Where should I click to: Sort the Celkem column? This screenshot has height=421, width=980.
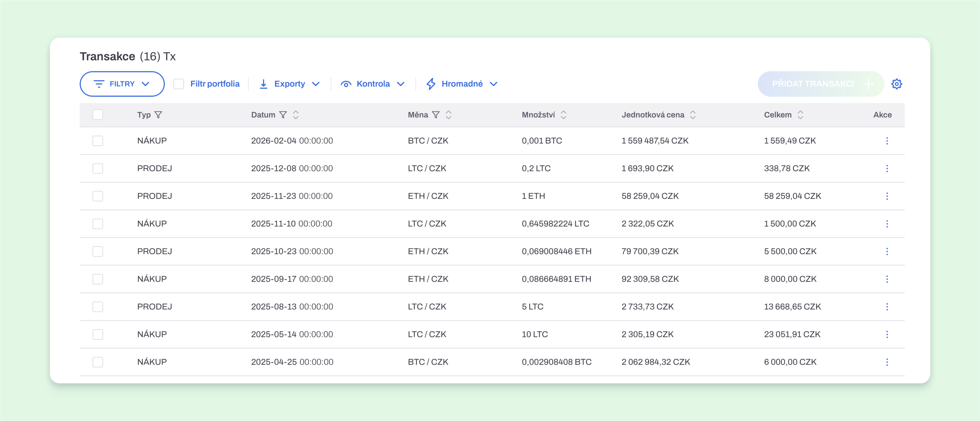click(x=800, y=115)
